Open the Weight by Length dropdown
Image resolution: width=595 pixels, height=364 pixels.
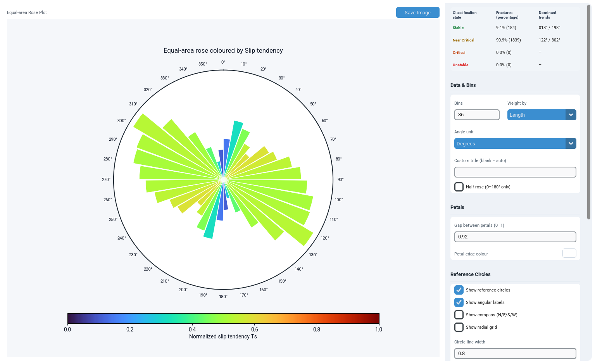(x=542, y=115)
